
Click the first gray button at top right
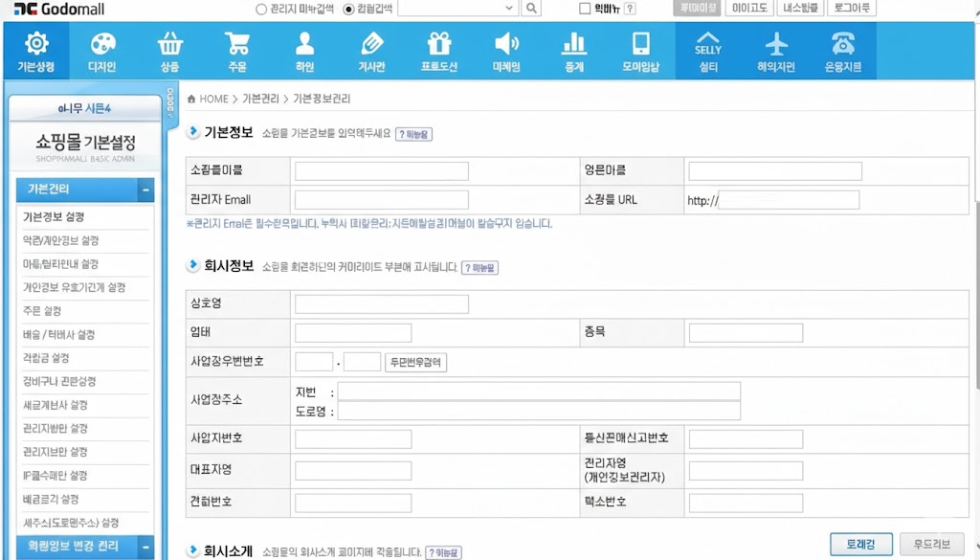(697, 8)
